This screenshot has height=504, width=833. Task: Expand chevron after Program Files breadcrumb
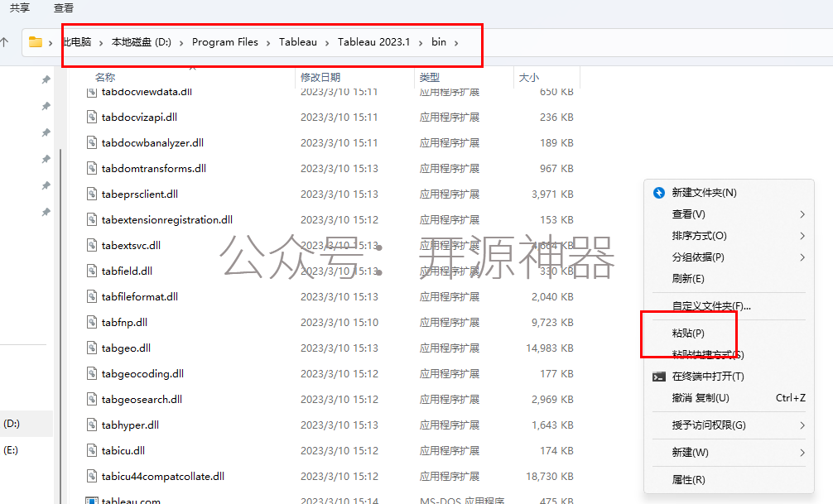coord(268,42)
